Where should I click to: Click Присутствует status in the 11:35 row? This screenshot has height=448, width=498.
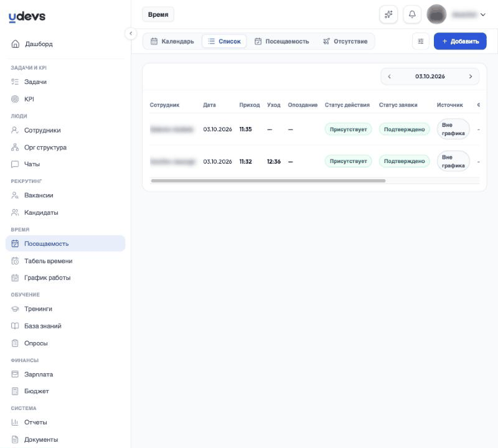pos(348,129)
